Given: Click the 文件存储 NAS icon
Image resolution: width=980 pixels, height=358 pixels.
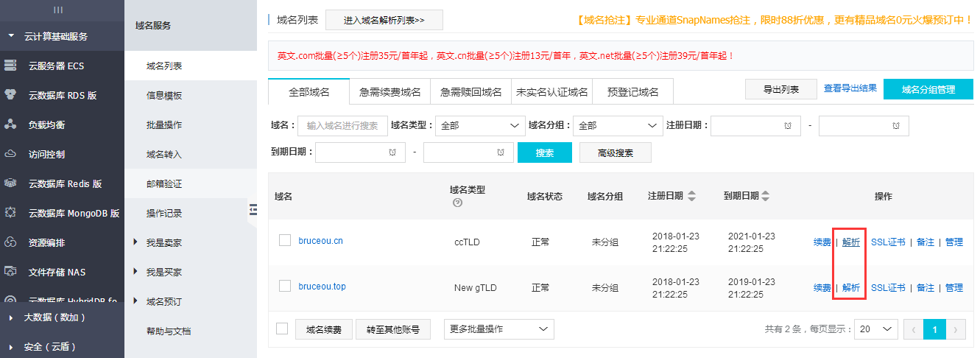Looking at the screenshot, I should pyautogui.click(x=10, y=272).
